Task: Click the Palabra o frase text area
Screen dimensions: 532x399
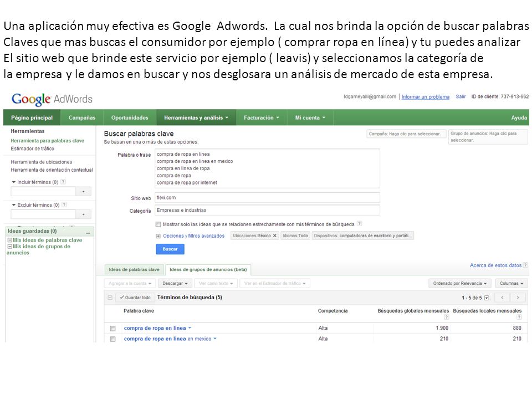Action: tap(267, 168)
